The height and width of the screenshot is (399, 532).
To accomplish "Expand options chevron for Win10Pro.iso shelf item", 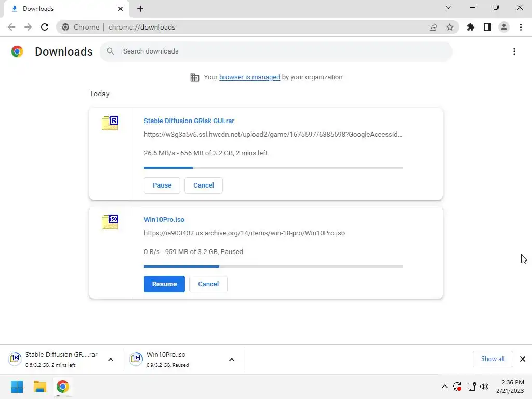I will (232, 360).
